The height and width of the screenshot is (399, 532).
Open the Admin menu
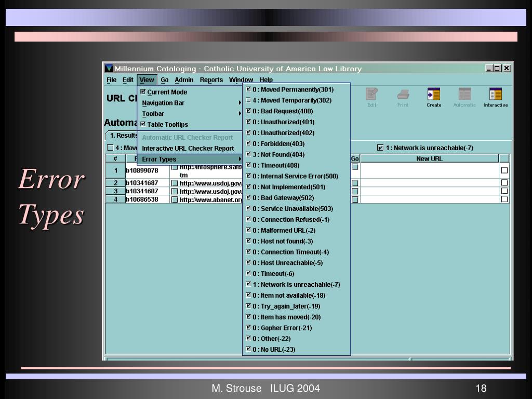pos(184,79)
